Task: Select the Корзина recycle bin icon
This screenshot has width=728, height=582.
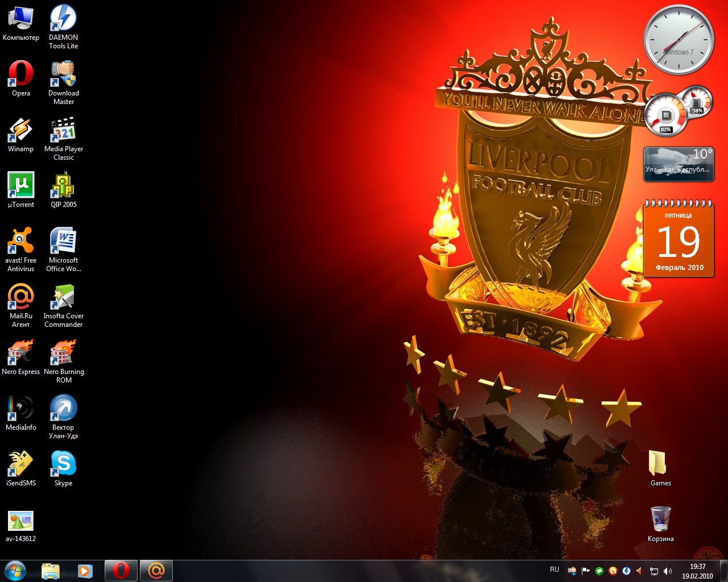Action: tap(660, 521)
